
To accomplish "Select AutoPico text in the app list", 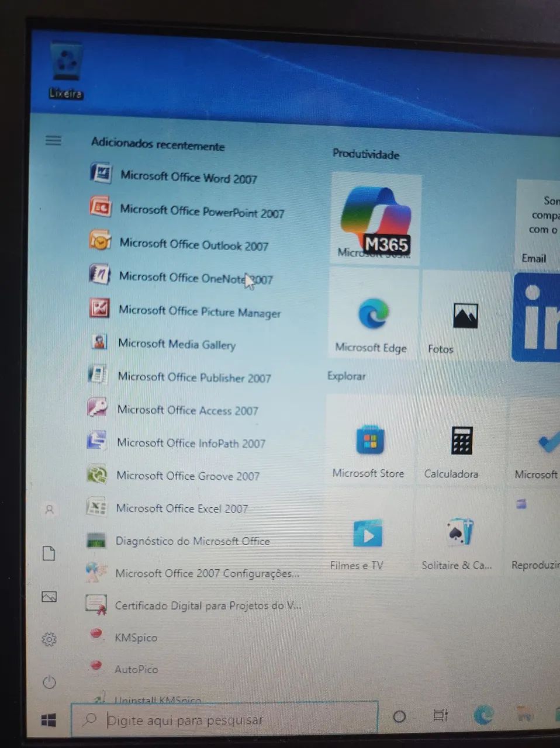I will 136,669.
